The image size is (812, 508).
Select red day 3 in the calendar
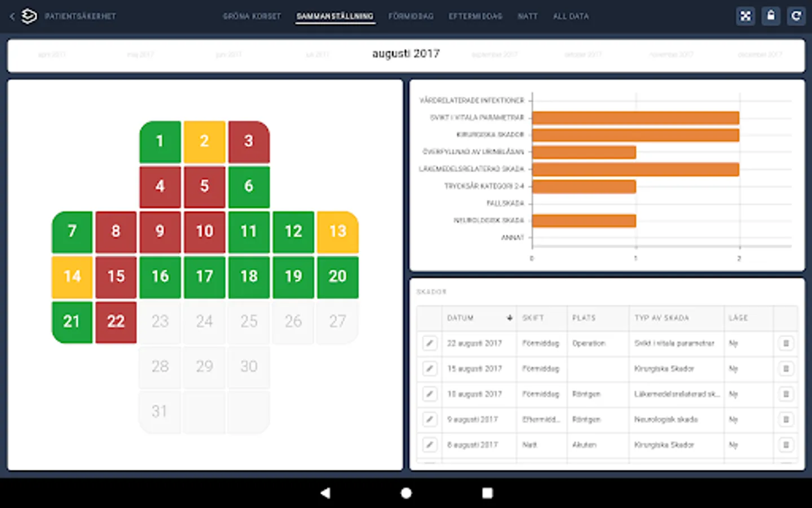(x=249, y=142)
